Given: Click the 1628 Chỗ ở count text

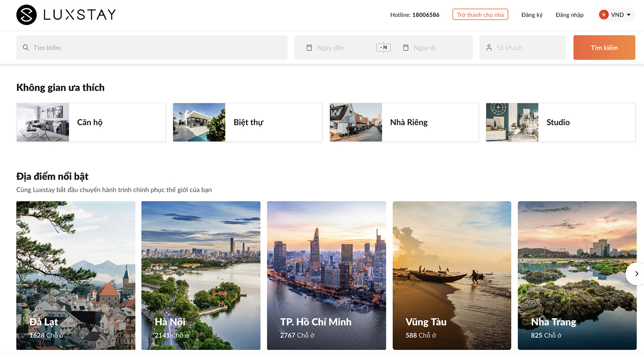Looking at the screenshot, I should click(46, 335).
